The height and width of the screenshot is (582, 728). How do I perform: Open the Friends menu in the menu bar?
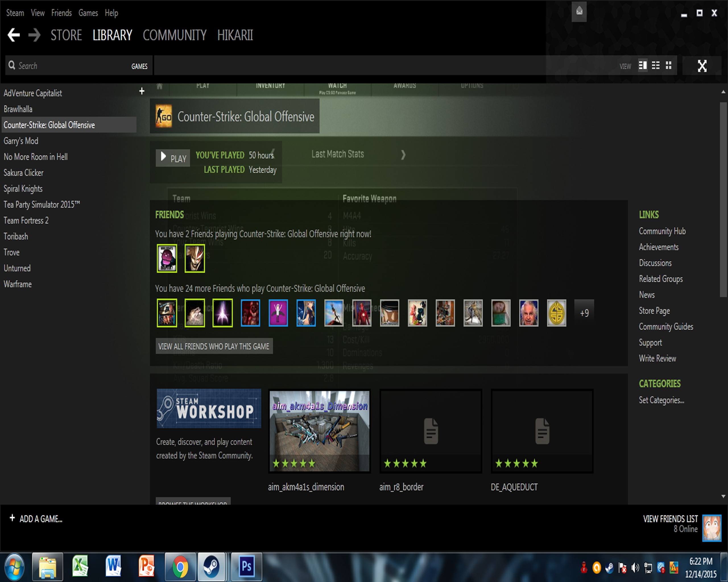point(61,13)
